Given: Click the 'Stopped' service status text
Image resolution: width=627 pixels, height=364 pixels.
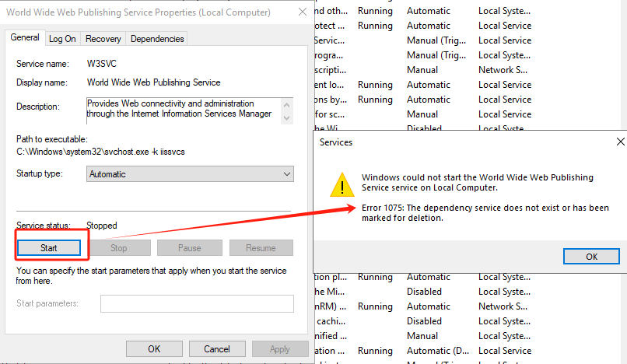Looking at the screenshot, I should point(102,226).
